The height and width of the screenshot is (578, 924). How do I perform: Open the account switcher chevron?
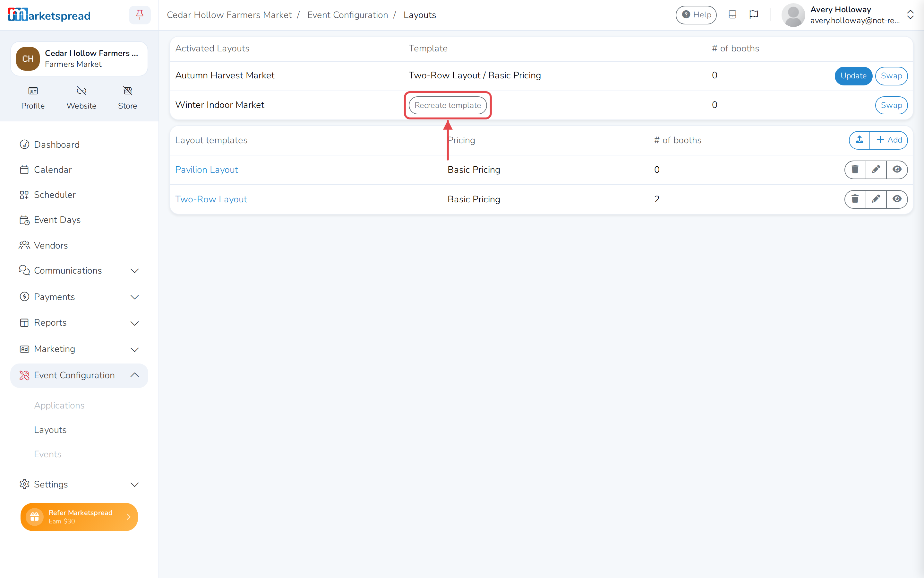910,15
